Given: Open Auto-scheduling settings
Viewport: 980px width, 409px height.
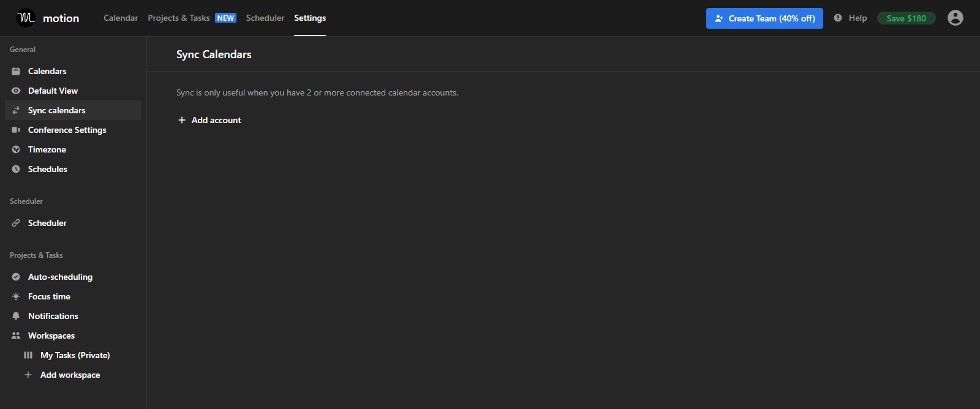Looking at the screenshot, I should (x=73, y=277).
